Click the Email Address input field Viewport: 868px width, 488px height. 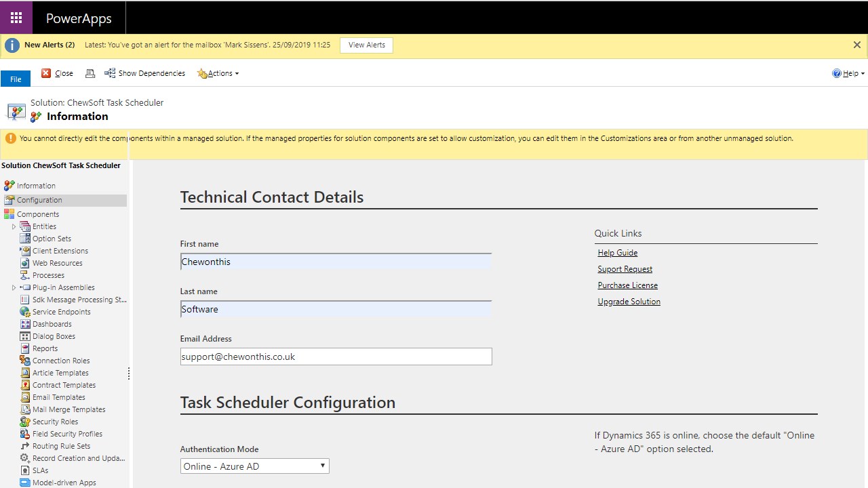336,357
